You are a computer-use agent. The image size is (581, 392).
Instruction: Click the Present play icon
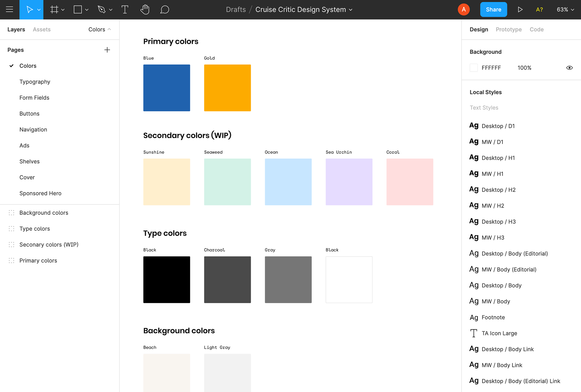click(520, 9)
